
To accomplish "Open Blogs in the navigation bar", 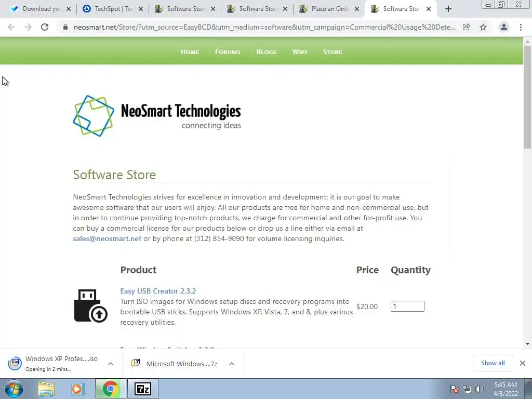I will coord(267,52).
